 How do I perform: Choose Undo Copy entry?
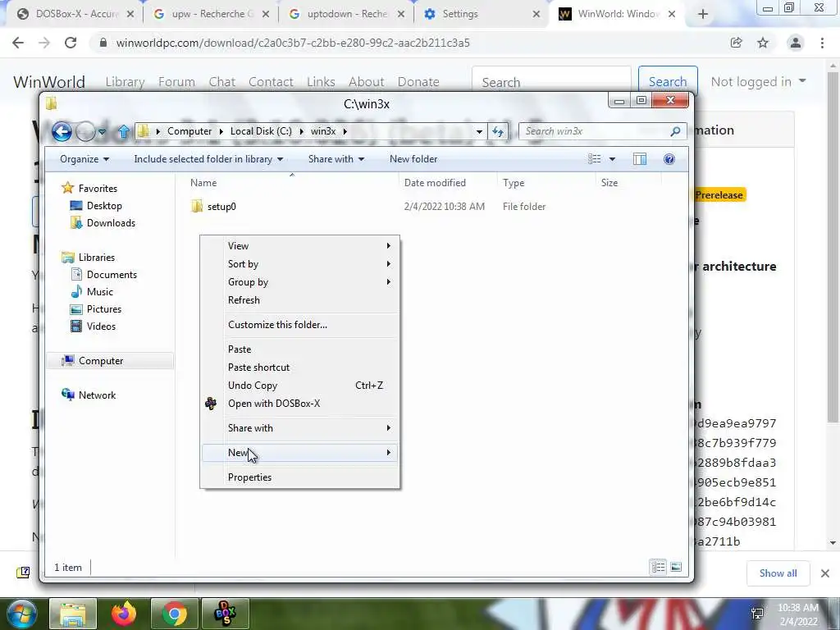300,386
